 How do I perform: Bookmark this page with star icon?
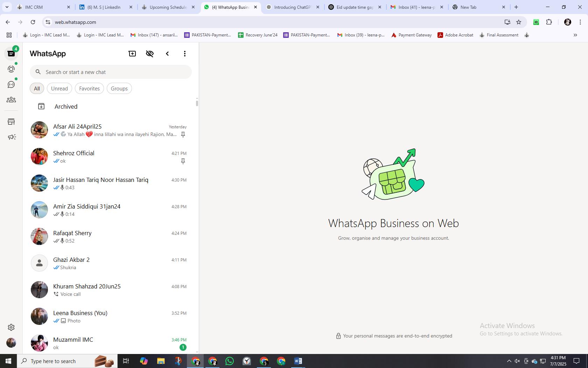click(519, 22)
